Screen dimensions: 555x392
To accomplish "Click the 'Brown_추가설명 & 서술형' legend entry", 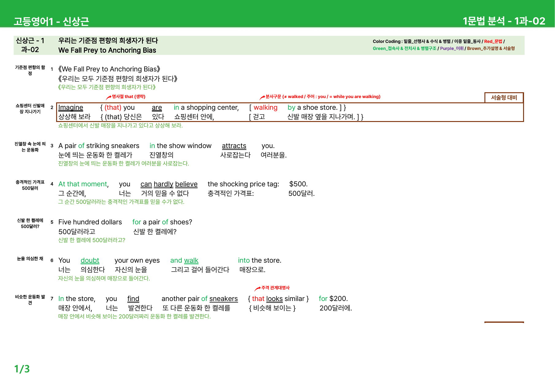I will [491, 48].
